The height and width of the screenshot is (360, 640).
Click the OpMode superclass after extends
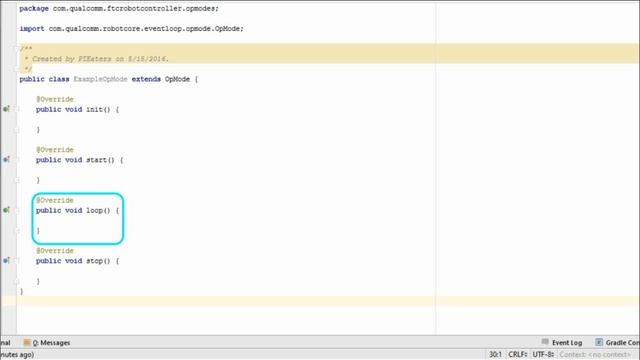click(177, 79)
